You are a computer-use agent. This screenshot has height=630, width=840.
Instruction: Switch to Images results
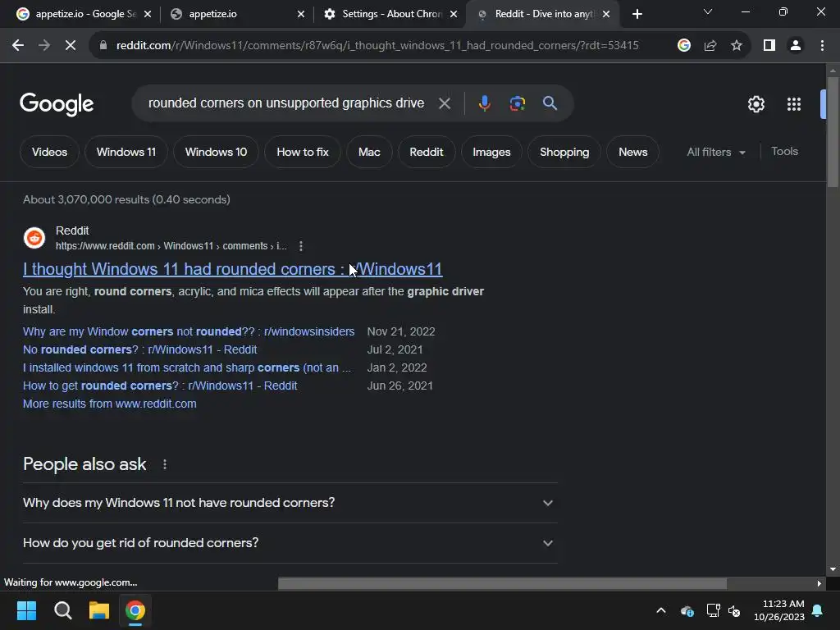[491, 152]
